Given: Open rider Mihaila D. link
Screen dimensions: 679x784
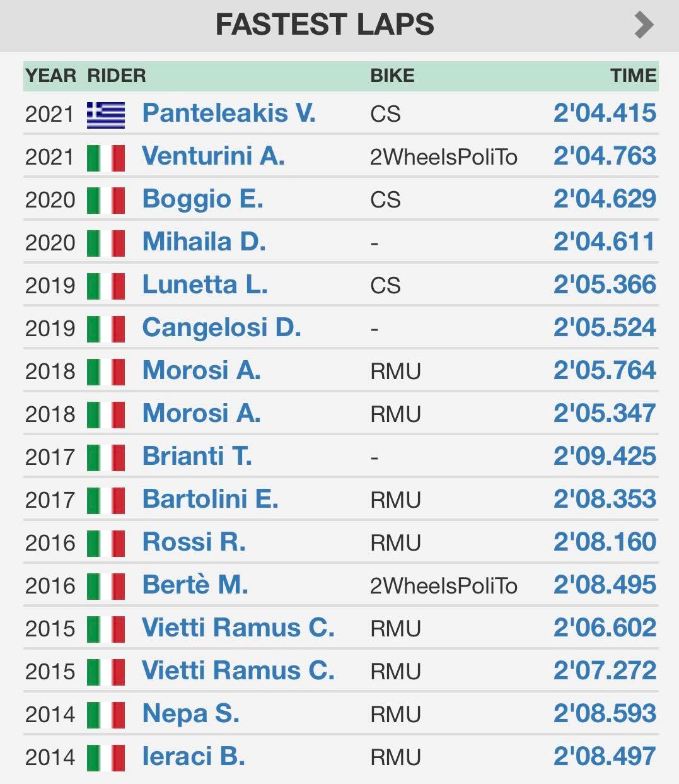Looking at the screenshot, I should point(204,242).
